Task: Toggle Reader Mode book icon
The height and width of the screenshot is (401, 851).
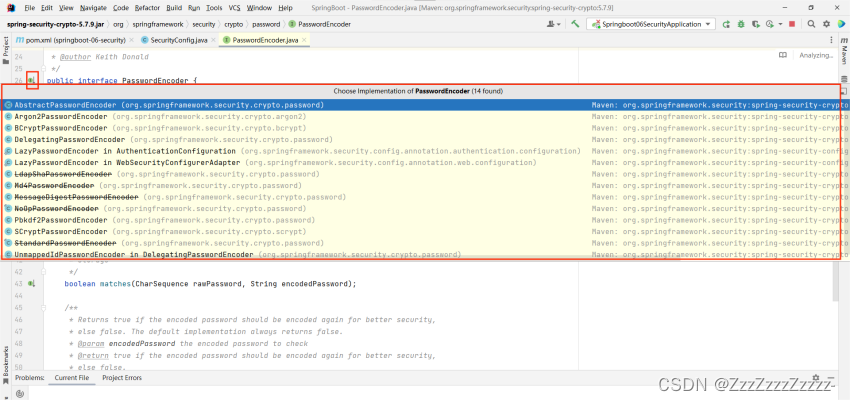Action: [783, 55]
